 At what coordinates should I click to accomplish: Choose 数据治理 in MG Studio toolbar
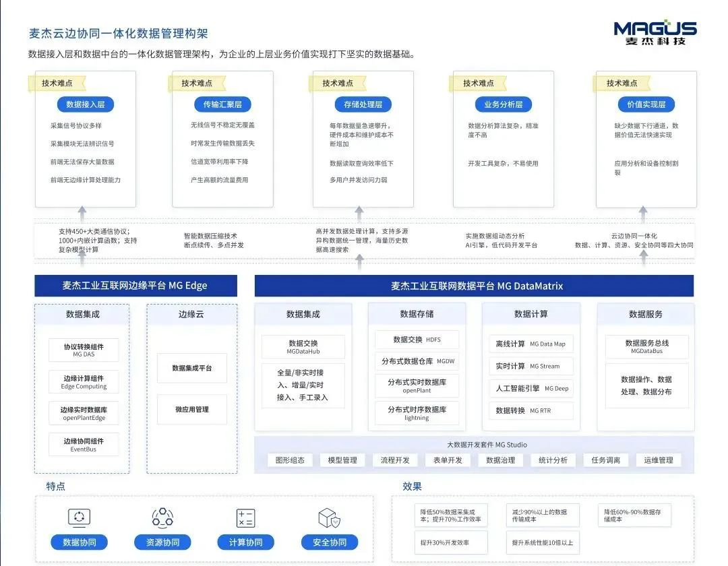[x=500, y=460]
